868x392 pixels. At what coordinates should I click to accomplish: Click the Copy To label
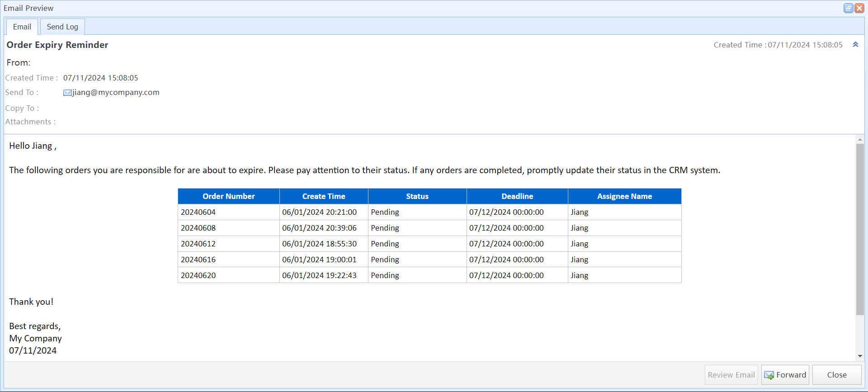click(22, 108)
